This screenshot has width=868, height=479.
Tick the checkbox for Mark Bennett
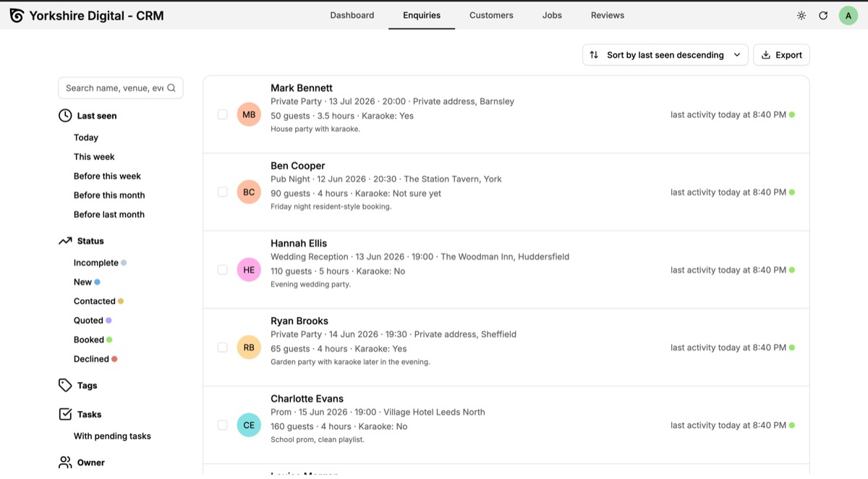click(x=223, y=114)
